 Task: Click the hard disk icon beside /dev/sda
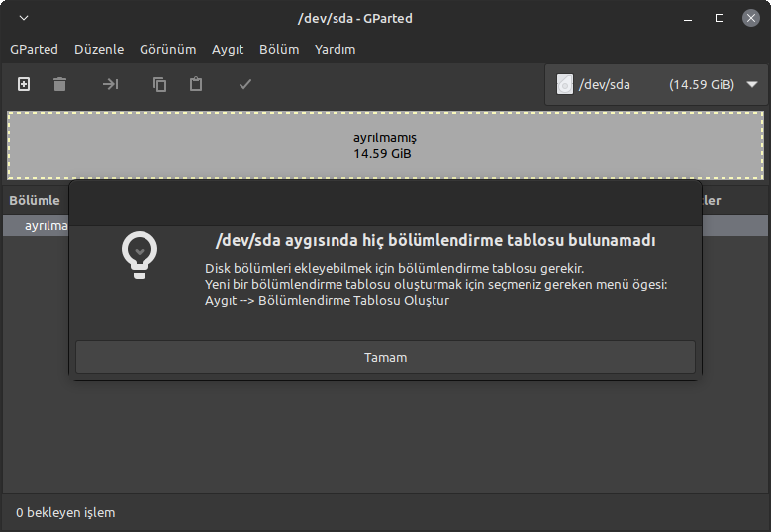(x=565, y=84)
